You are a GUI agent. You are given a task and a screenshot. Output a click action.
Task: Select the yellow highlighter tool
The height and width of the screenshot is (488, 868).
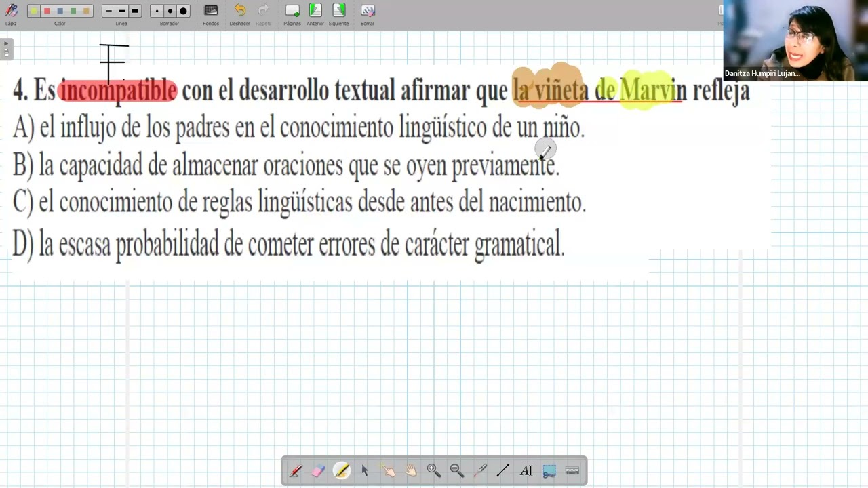pyautogui.click(x=342, y=470)
